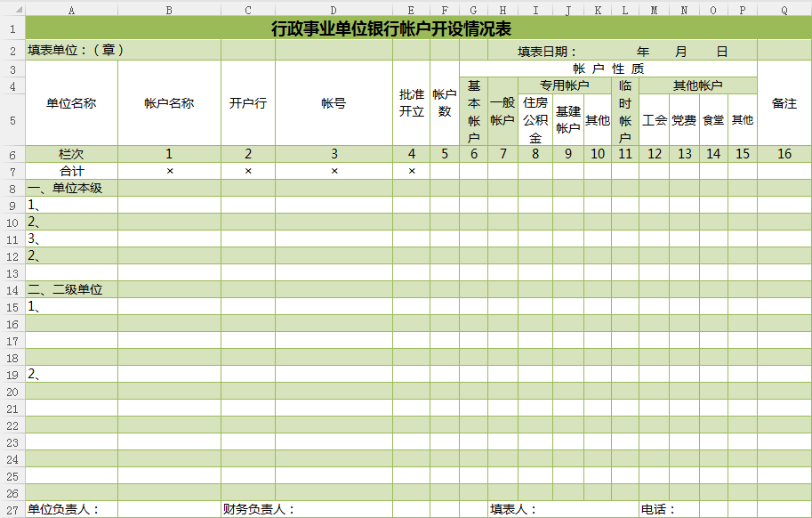The height and width of the screenshot is (518, 812).
Task: Select row 7 header
Action: click(x=12, y=171)
